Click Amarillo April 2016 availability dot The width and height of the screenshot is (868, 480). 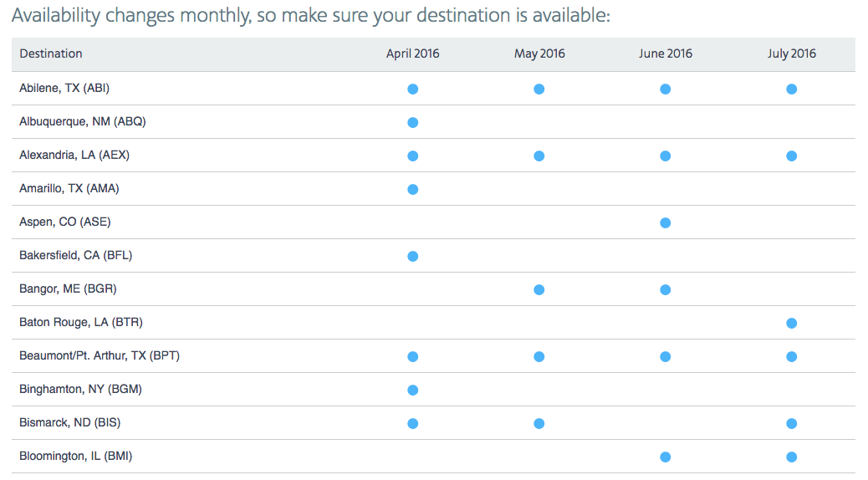[412, 189]
